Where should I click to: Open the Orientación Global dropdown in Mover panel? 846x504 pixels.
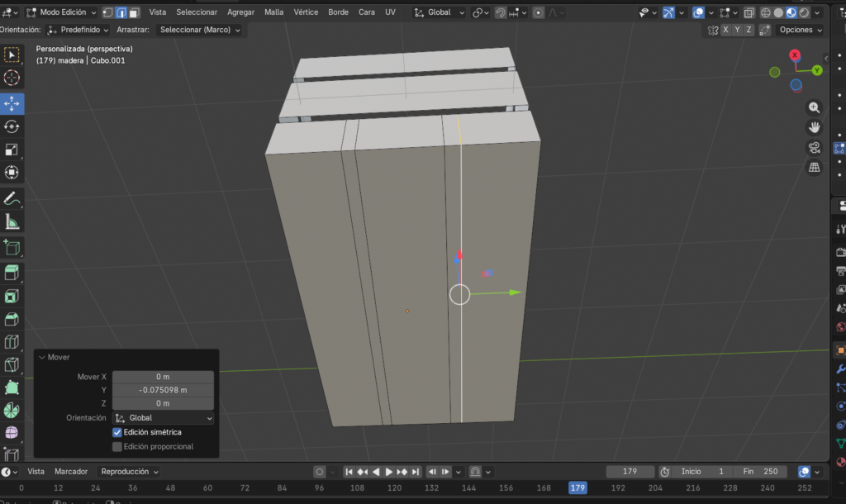tap(163, 418)
